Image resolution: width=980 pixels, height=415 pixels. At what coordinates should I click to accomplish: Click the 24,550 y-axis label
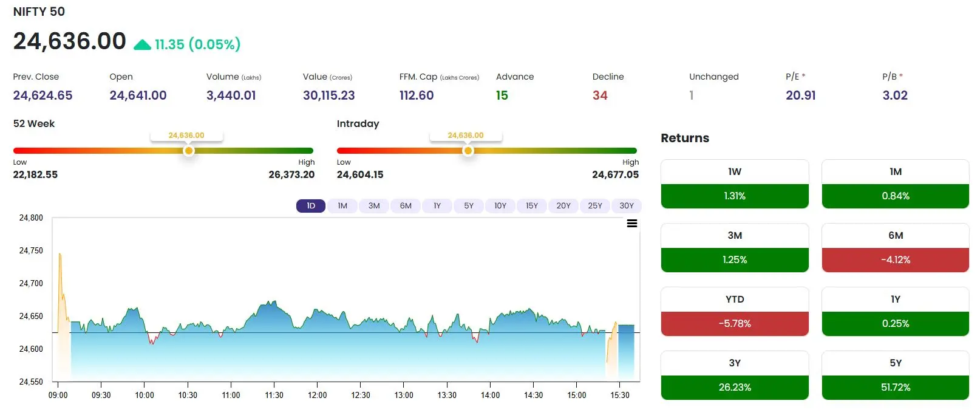click(31, 382)
